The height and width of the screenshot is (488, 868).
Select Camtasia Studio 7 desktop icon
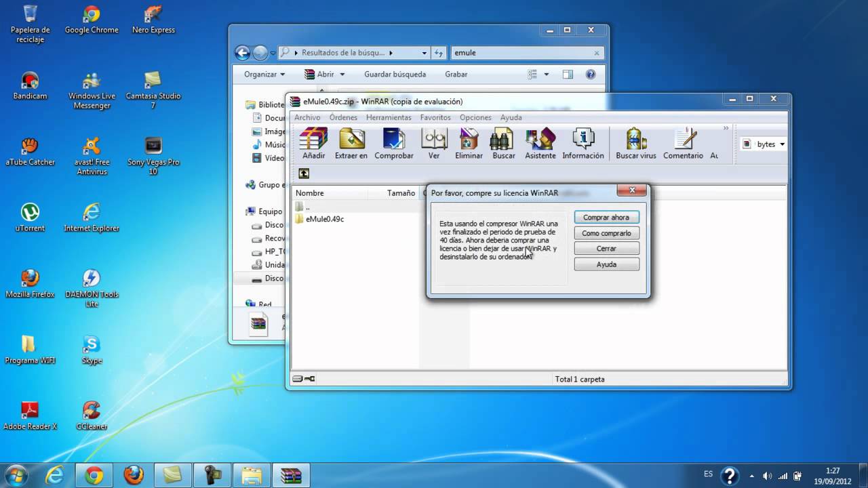pos(153,90)
